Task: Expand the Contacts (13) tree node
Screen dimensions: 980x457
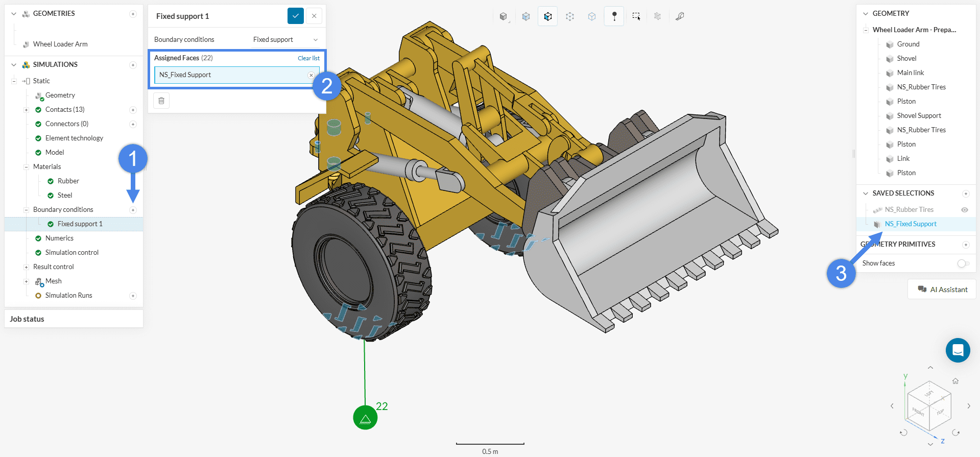Action: click(26, 110)
